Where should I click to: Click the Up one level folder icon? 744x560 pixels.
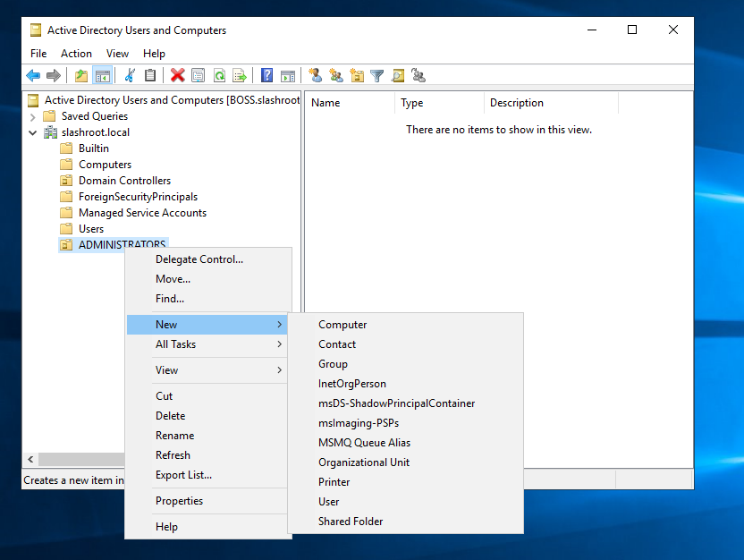[x=81, y=76]
